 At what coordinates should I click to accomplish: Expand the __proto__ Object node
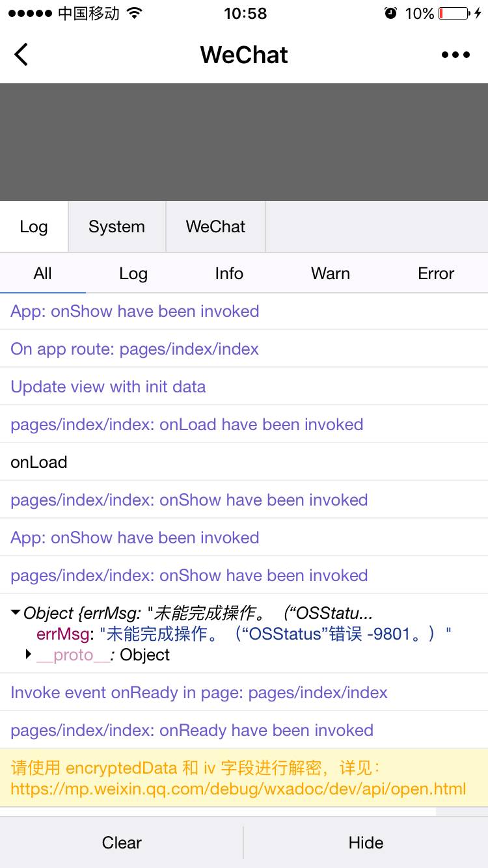pyautogui.click(x=29, y=655)
